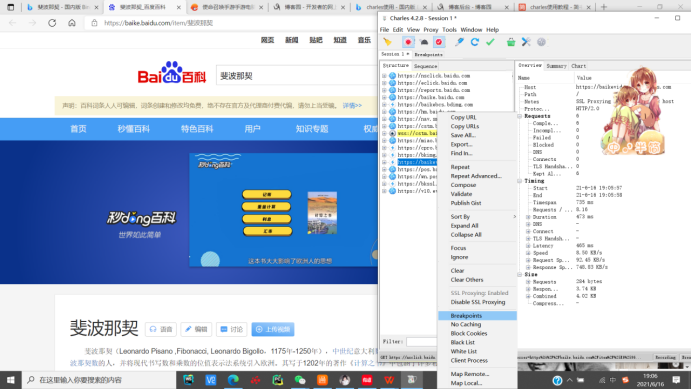Switch to the Sequence tab
This screenshot has width=692, height=389.
click(425, 66)
